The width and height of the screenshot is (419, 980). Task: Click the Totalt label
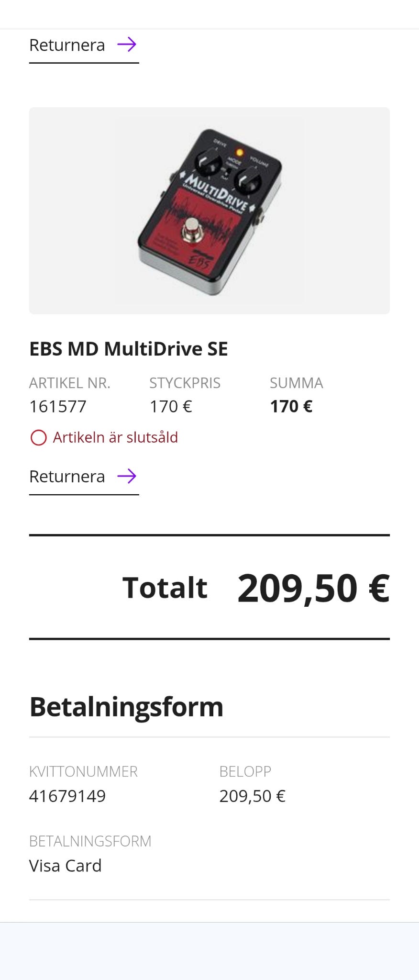165,588
